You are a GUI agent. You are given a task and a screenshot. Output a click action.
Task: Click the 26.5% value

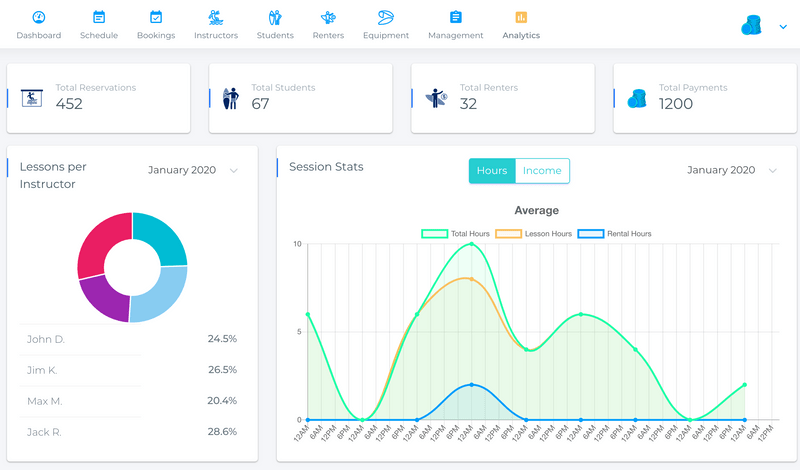[222, 369]
